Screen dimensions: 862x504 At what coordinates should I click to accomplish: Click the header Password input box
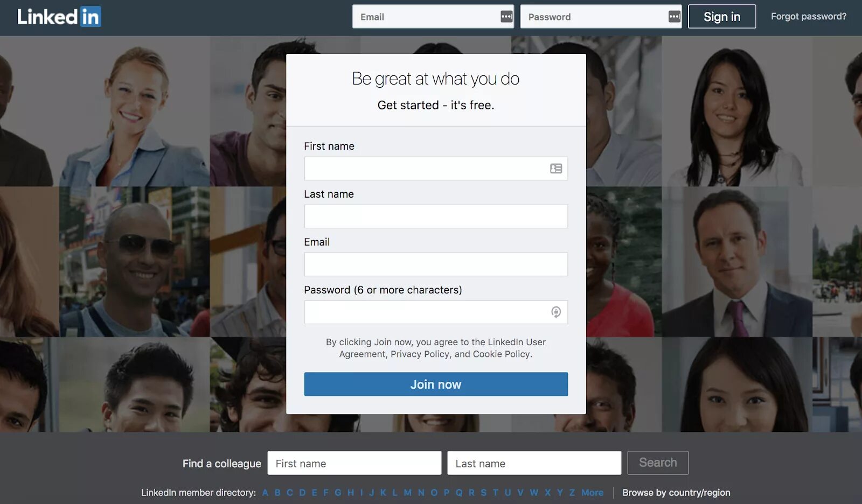click(x=601, y=17)
